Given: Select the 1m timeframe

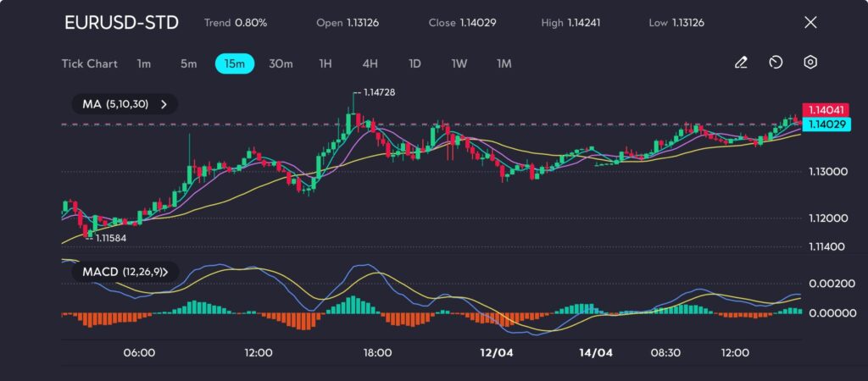Looking at the screenshot, I should [x=144, y=63].
